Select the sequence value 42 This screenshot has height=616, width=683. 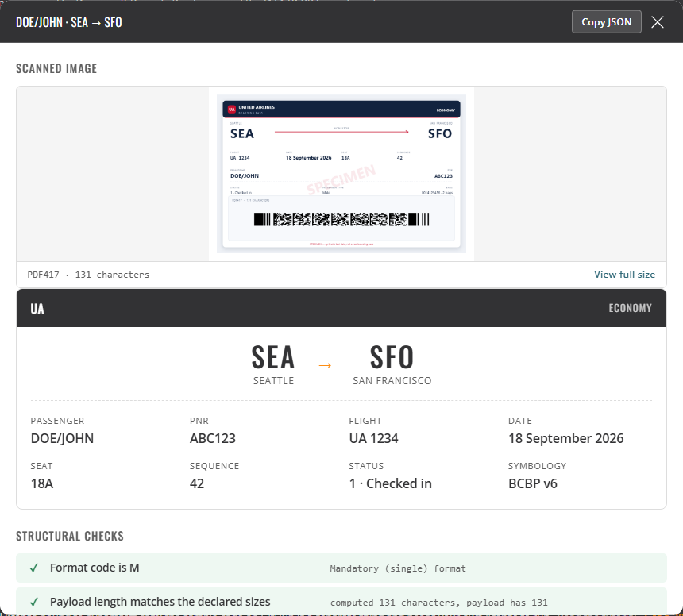click(x=197, y=483)
